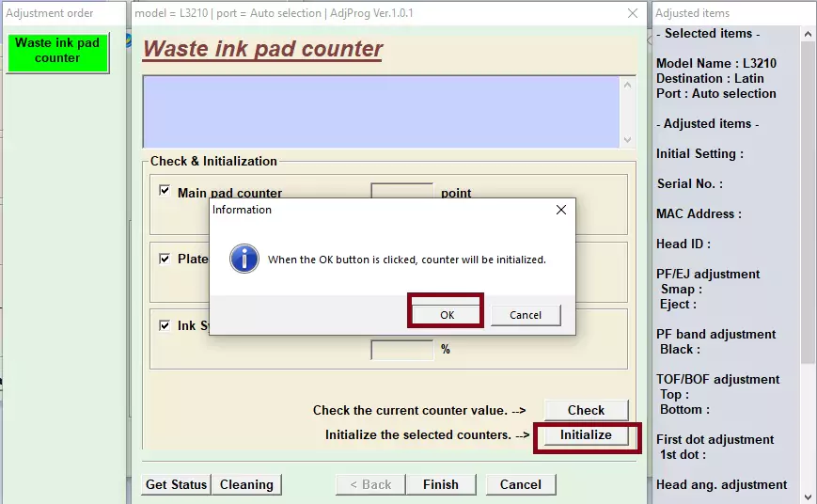Click the 'Head ang. adjustment' label
Image resolution: width=817 pixels, height=504 pixels.
click(x=721, y=484)
